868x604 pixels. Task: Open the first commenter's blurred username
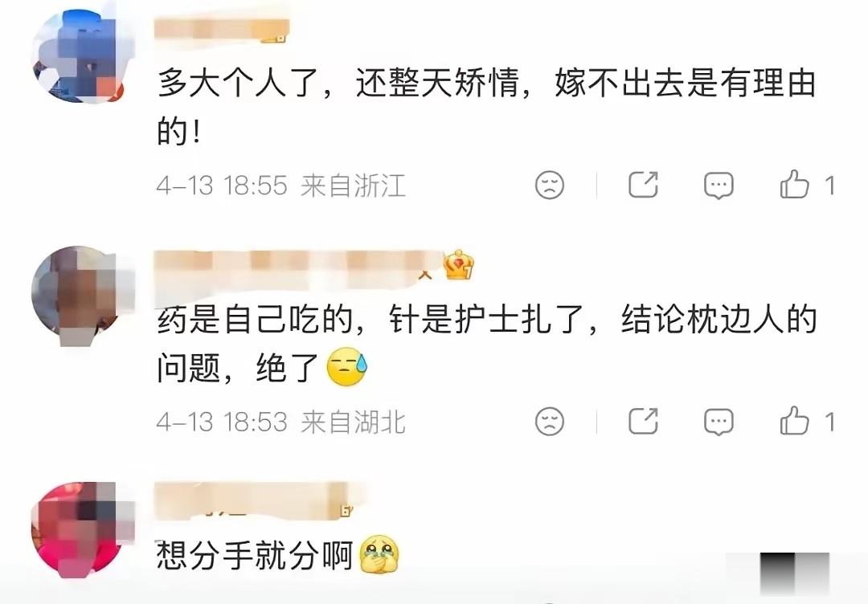(x=222, y=29)
